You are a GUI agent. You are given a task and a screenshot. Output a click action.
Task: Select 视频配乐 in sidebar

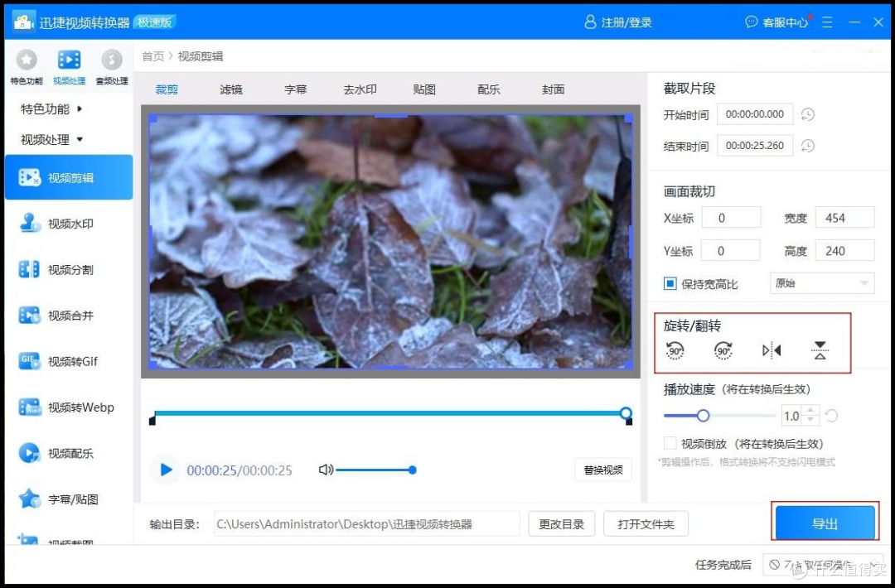(69, 453)
